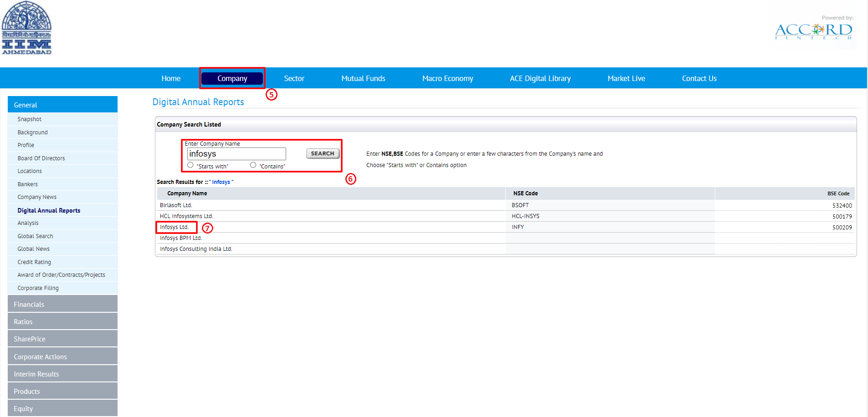Select Birlasoft Ltd. in search results
This screenshot has width=868, height=417.
click(x=176, y=205)
